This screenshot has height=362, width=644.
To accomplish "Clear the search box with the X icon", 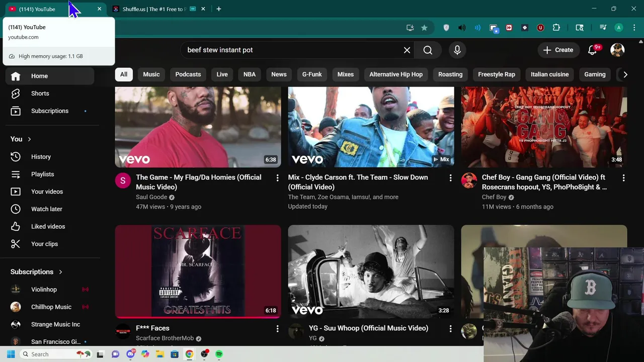I will tap(407, 50).
